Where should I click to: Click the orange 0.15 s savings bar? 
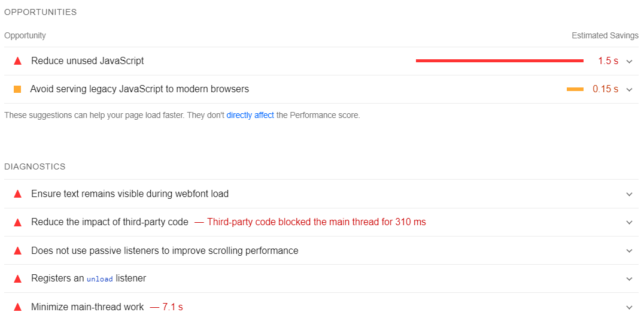click(x=575, y=89)
